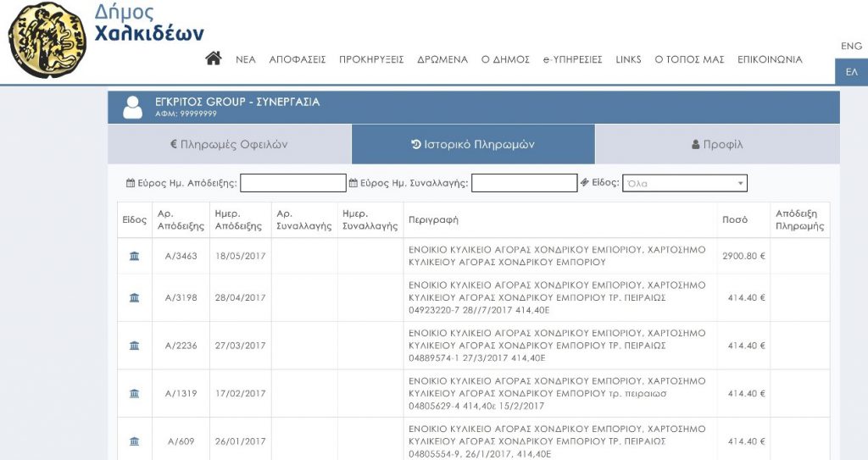Viewport: 868px width, 460px height.
Task: Go to ΕΠΙΚΟΙΝΩΝΙΑ page
Action: 770,60
